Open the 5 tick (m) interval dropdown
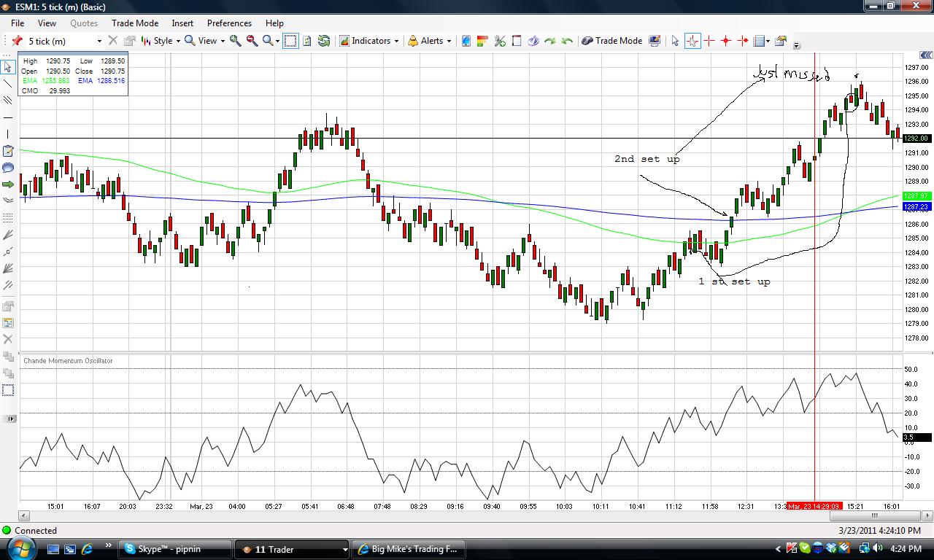The image size is (934, 560). click(99, 41)
